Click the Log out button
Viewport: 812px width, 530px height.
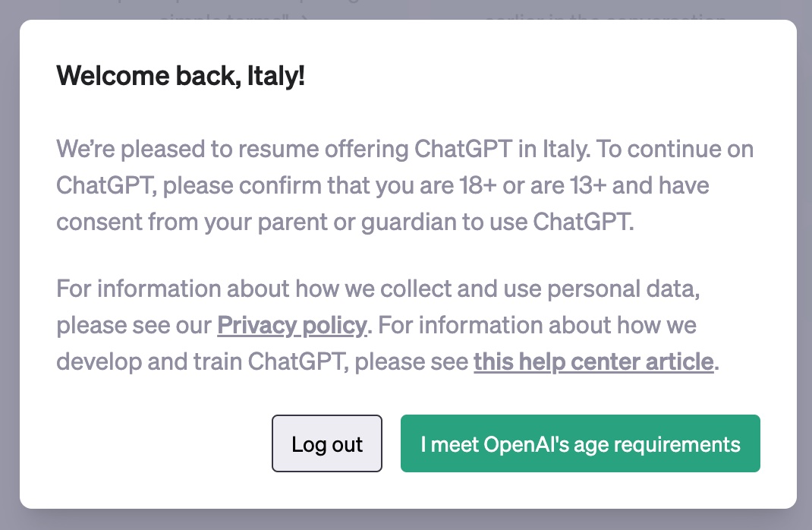click(x=327, y=443)
